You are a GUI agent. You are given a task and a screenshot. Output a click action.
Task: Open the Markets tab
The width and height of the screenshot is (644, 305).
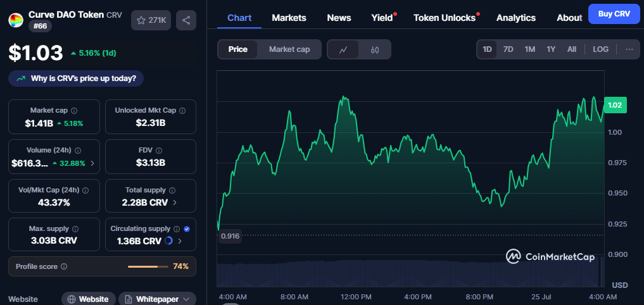tap(289, 18)
